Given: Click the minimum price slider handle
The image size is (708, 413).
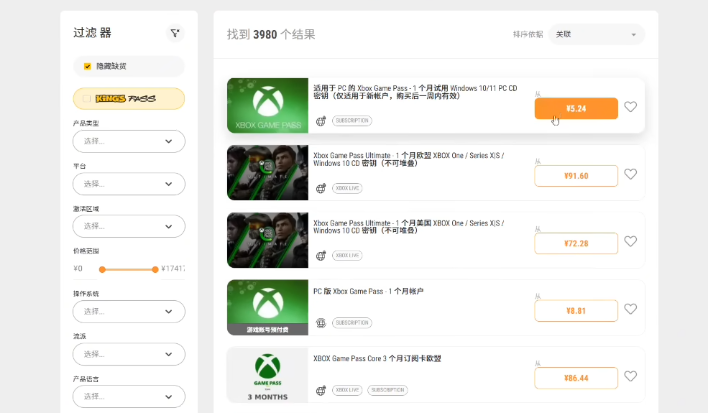Looking at the screenshot, I should point(102,269).
